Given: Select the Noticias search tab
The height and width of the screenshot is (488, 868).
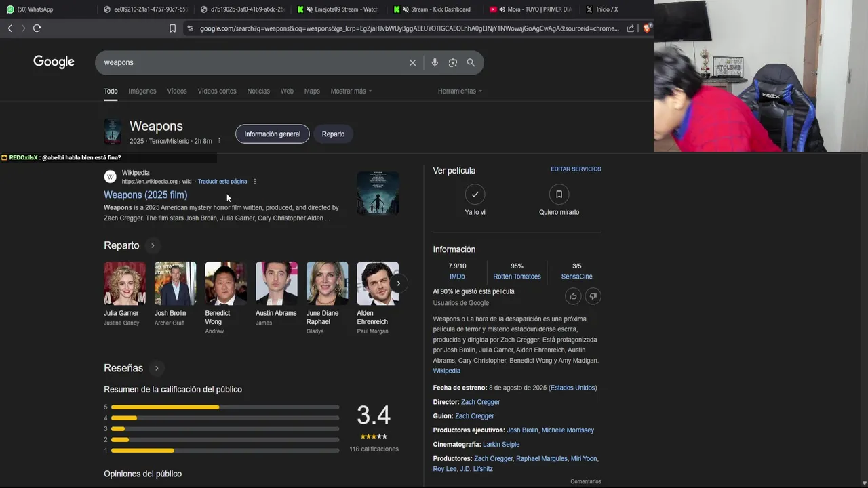Looking at the screenshot, I should pyautogui.click(x=258, y=91).
